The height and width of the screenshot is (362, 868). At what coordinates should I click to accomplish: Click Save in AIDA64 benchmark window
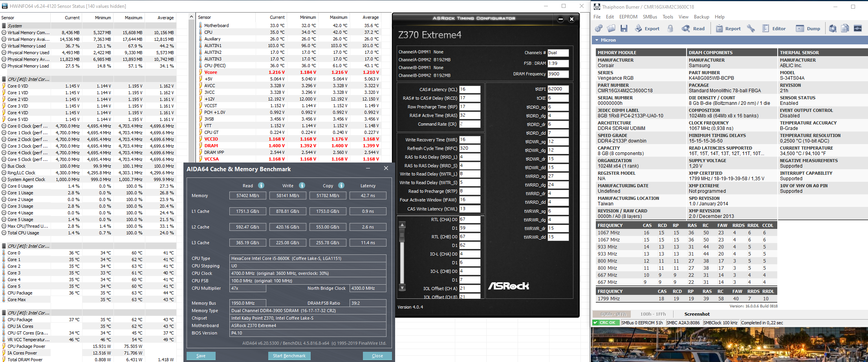[x=201, y=356]
